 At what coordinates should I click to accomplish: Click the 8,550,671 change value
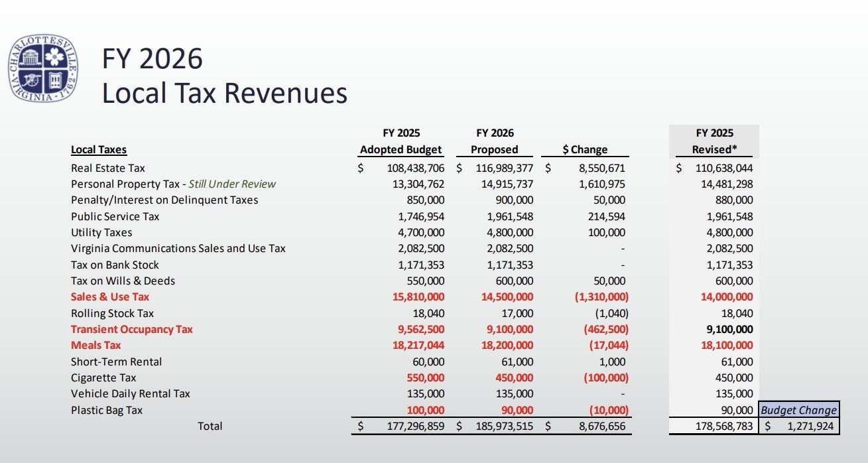coord(602,168)
